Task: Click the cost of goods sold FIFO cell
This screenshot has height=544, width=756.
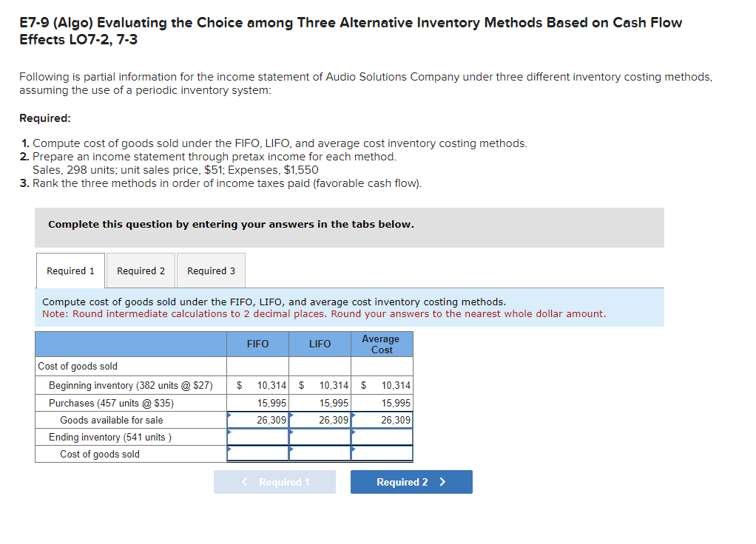Action: 257,454
